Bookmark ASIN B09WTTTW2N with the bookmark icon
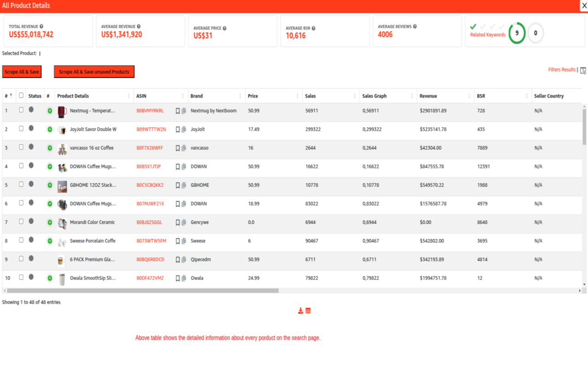The width and height of the screenshot is (588, 368). (178, 130)
